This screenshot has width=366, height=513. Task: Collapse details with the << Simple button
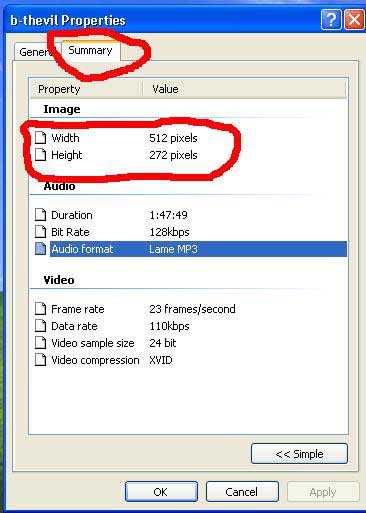(x=299, y=454)
